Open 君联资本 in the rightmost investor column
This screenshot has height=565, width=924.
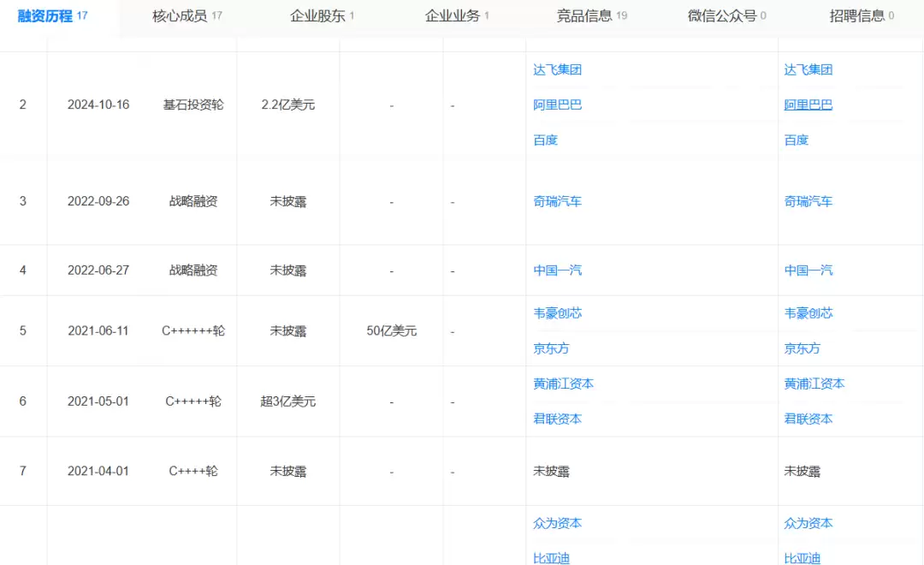(808, 419)
